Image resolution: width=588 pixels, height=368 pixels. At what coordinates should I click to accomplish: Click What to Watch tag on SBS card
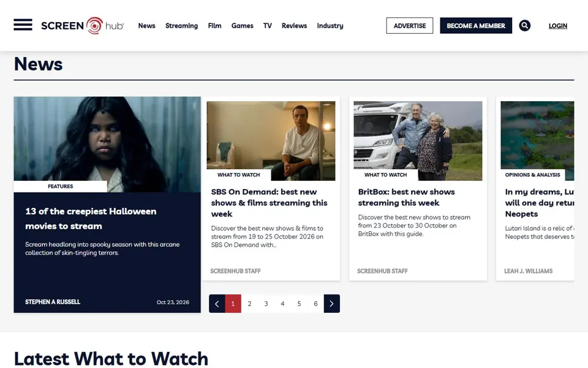coord(238,175)
